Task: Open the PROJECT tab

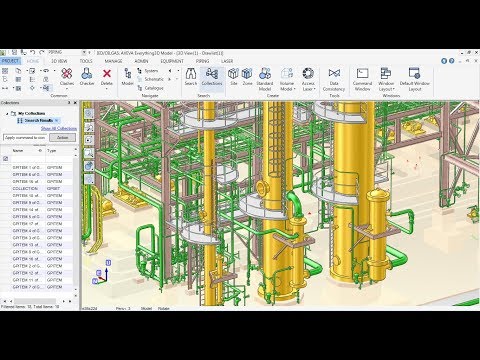Action: 10,61
